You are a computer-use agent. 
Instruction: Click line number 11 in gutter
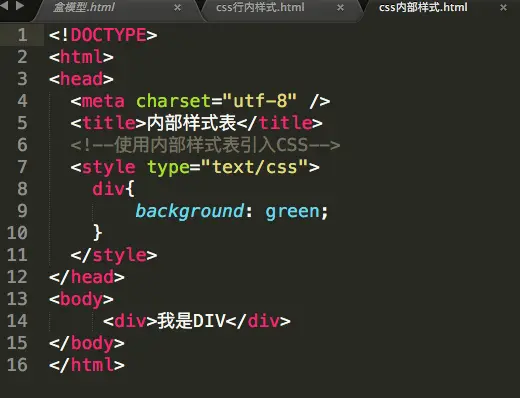click(17, 255)
